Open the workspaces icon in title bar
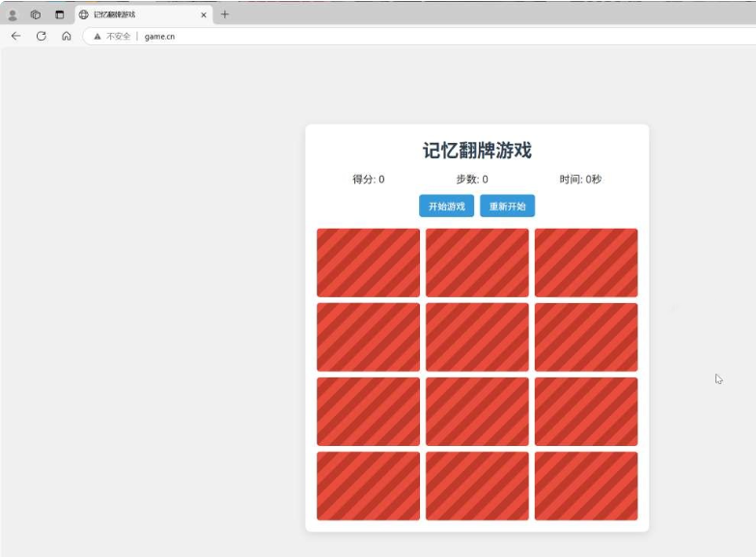 tap(36, 14)
